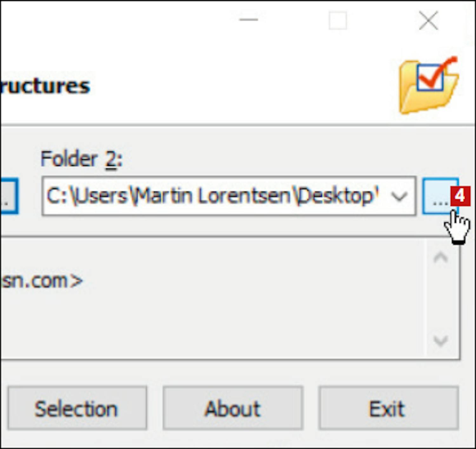
Task: Click the red number 4 step badge
Action: [460, 196]
